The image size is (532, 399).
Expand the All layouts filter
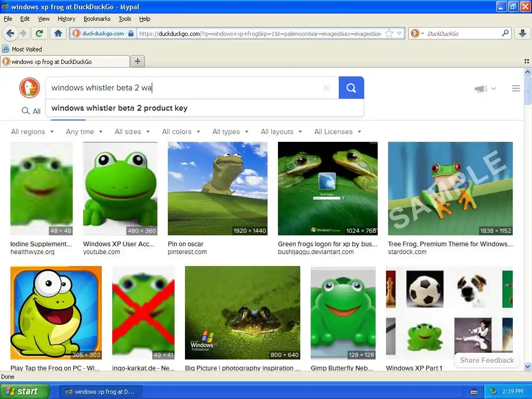[281, 131]
